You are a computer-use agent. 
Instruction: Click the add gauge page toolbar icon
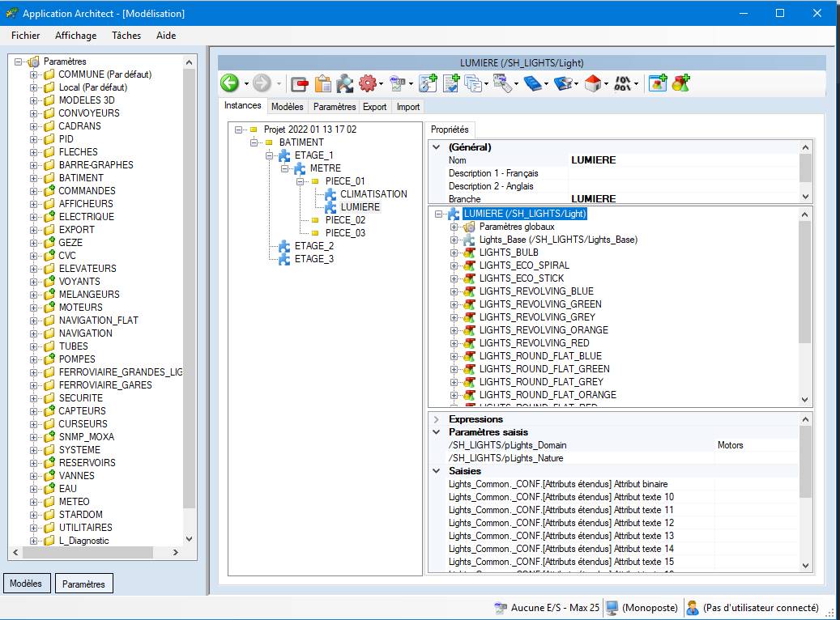click(x=428, y=83)
